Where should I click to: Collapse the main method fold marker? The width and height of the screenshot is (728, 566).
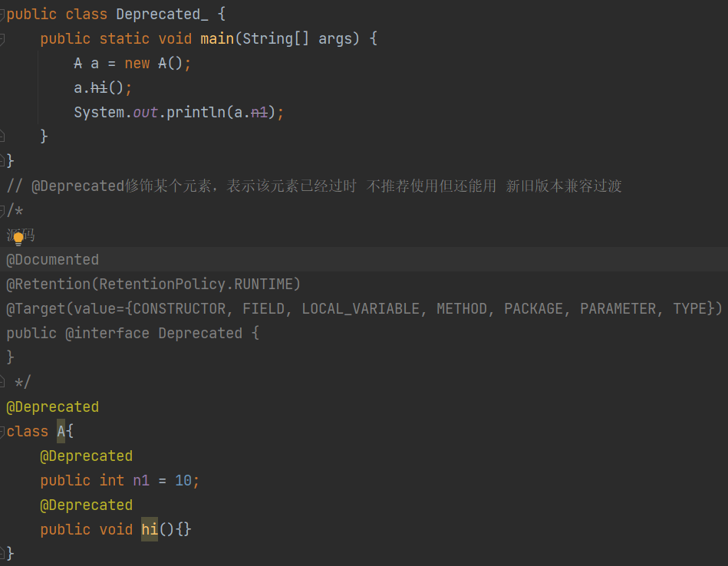(x=2, y=39)
